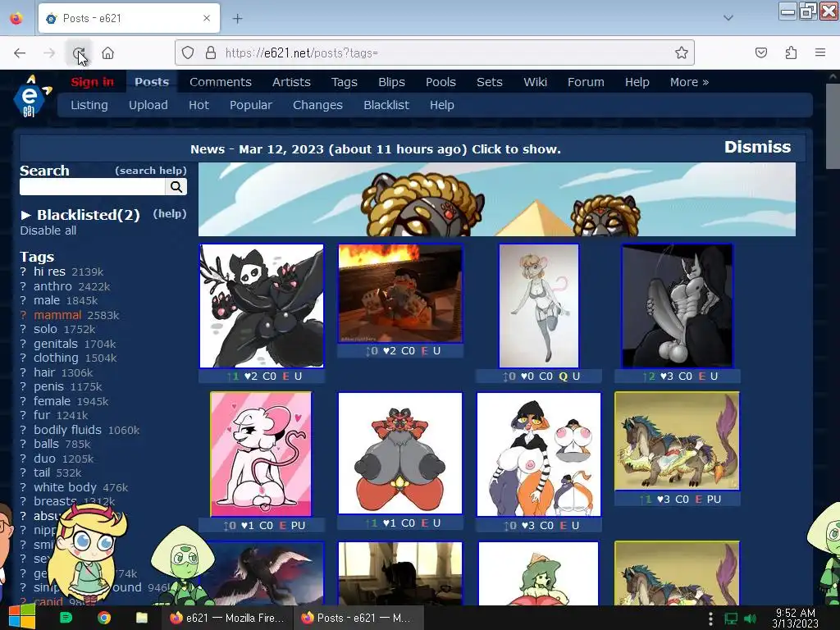The width and height of the screenshot is (840, 630).
Task: Open the Listing submenu link
Action: (x=89, y=105)
